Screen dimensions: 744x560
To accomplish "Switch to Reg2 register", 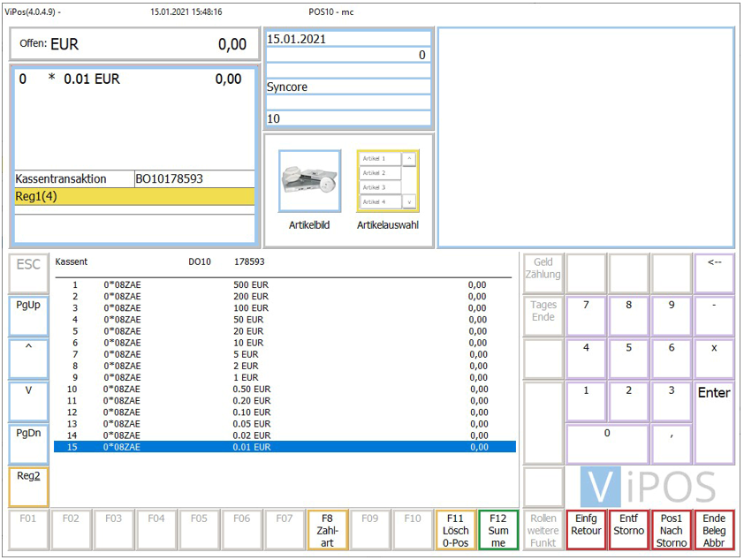I will point(28,487).
